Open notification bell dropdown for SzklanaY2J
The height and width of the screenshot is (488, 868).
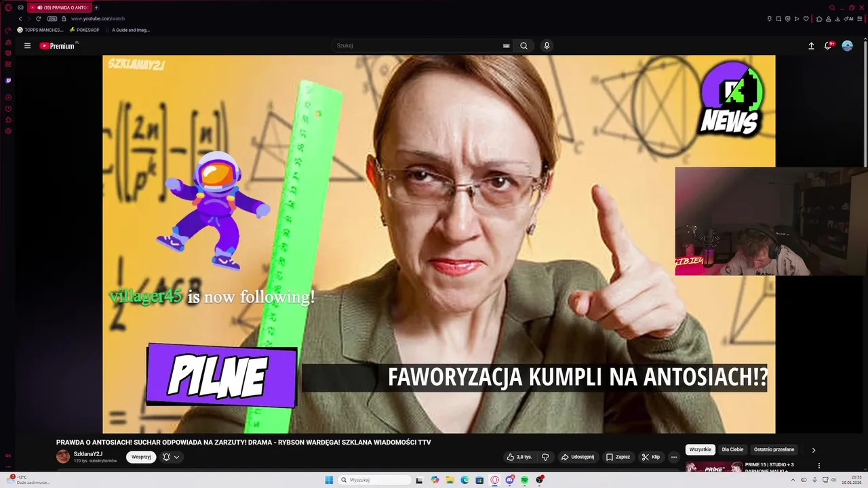[171, 457]
